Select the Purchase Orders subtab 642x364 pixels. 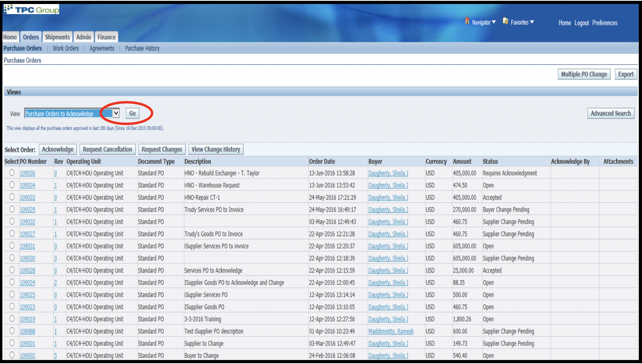(x=23, y=48)
